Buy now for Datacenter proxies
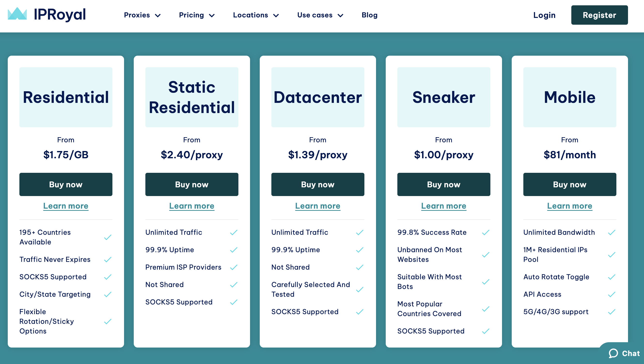This screenshot has height=364, width=644. 317,184
